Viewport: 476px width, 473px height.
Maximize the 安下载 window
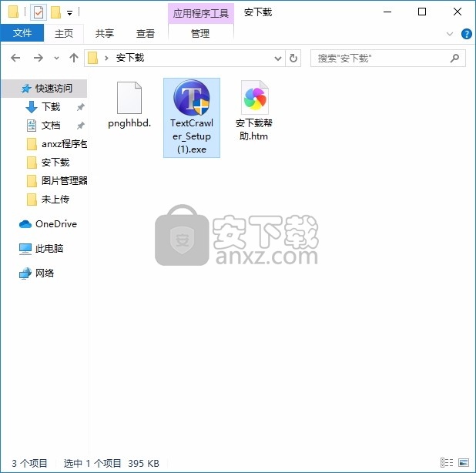[422, 12]
